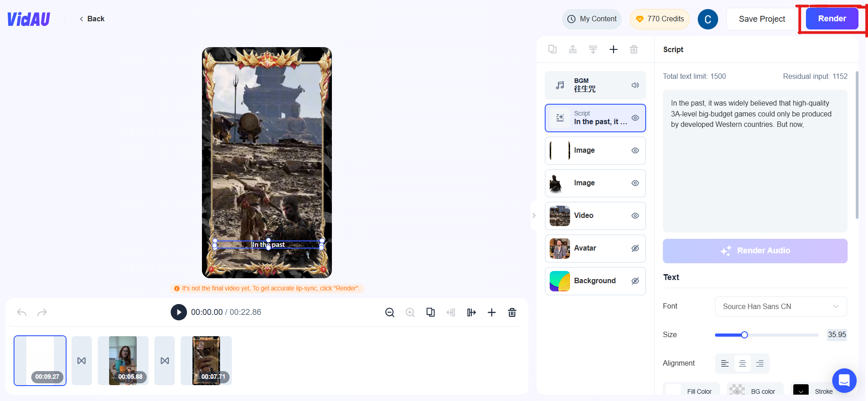Screen dimensions: 868x401
Task: Open the Font dropdown Source Han Sans CN
Action: 780,307
